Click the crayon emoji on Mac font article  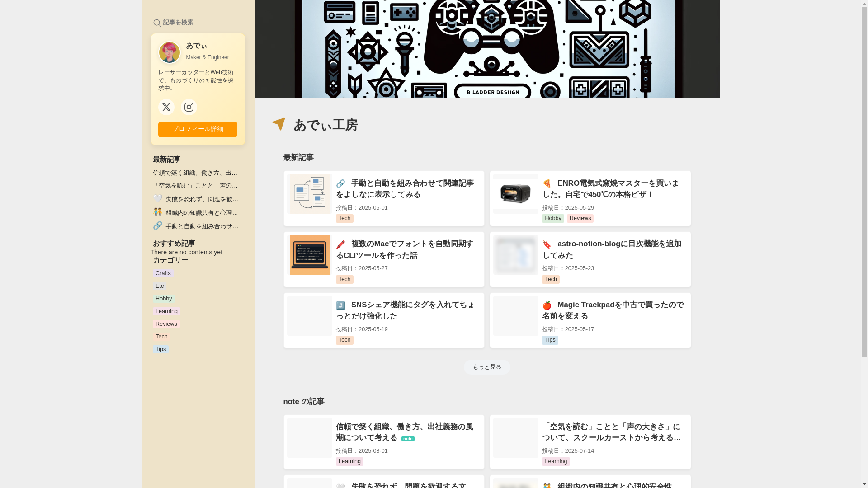click(341, 244)
